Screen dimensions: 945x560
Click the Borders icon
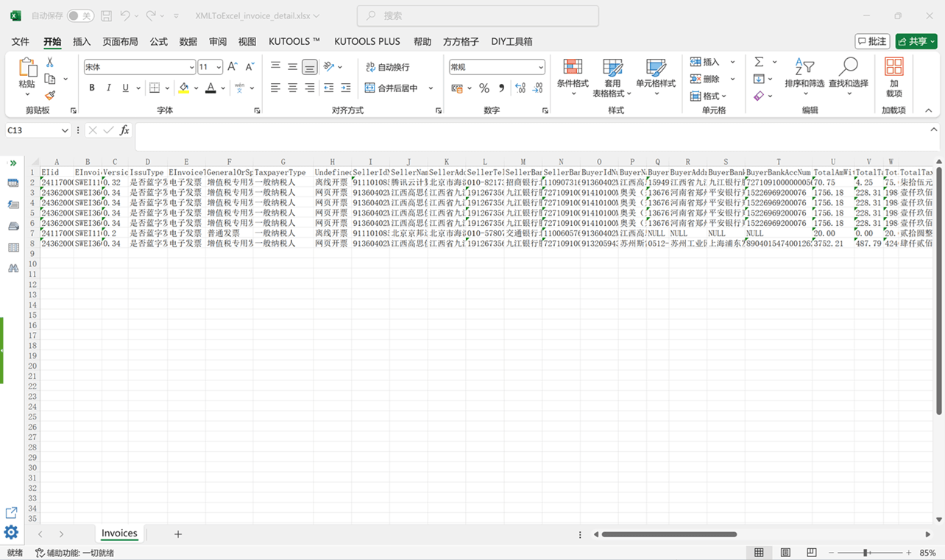155,88
